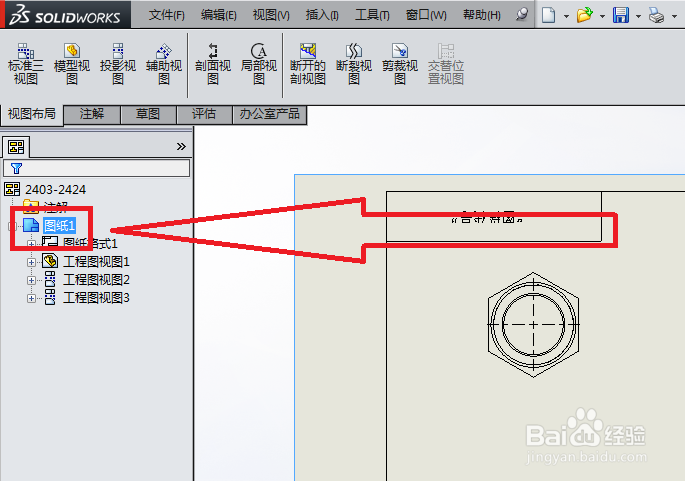Activate the Auxiliary View (辅助视图) tool
This screenshot has width=685, height=481.
click(164, 64)
